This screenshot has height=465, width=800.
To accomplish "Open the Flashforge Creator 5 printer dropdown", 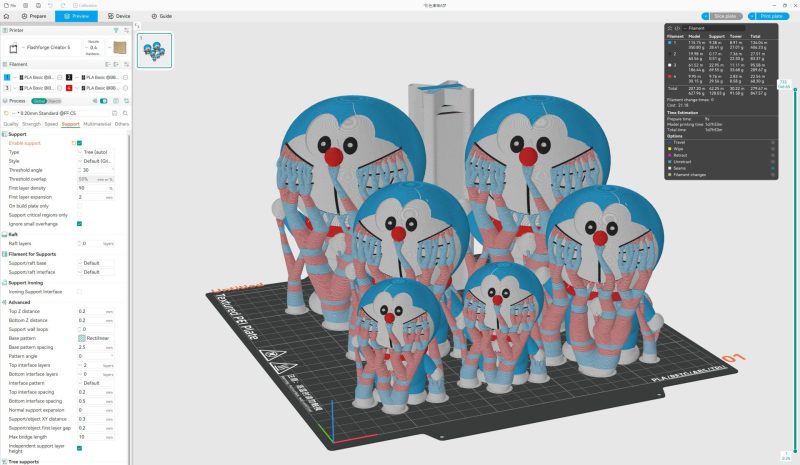I will point(43,47).
